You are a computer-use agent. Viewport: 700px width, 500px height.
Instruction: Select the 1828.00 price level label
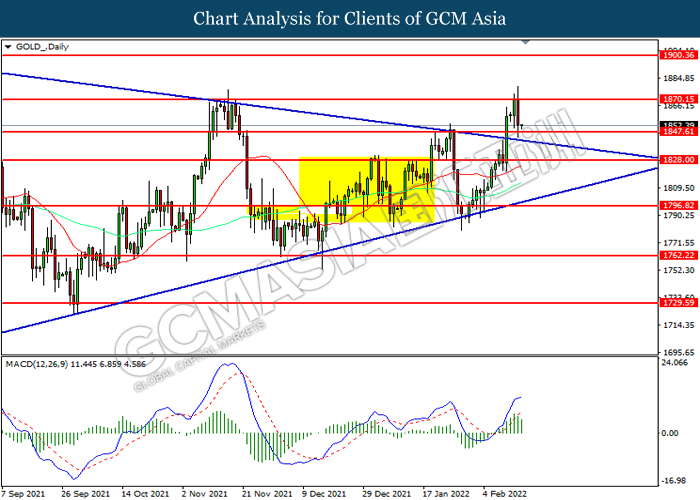pos(679,159)
